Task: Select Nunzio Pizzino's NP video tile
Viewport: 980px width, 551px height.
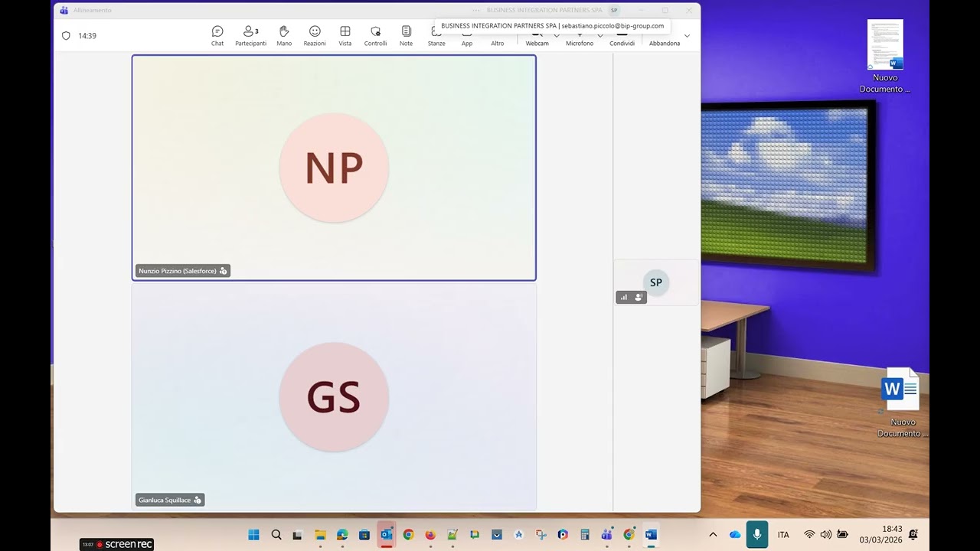Action: pos(334,168)
